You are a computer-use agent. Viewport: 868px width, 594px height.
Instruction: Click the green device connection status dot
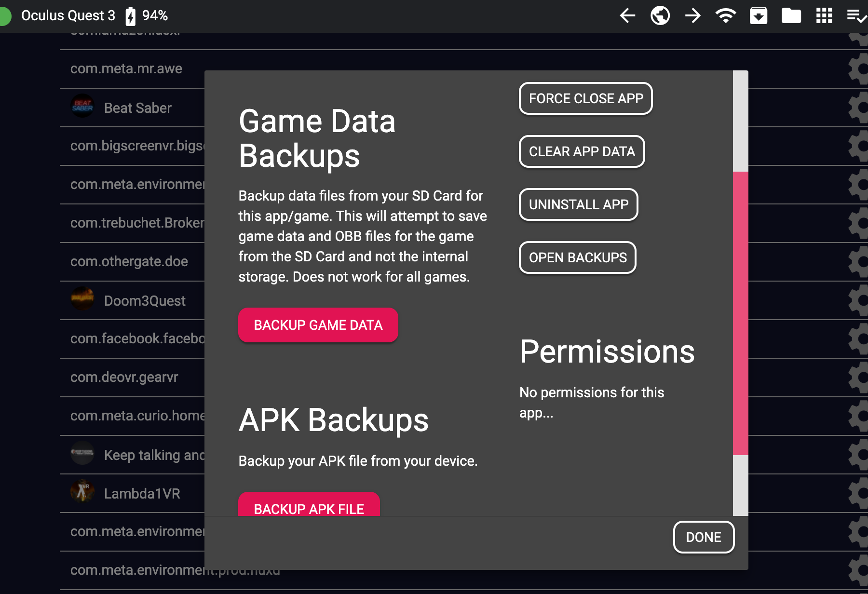click(x=5, y=16)
